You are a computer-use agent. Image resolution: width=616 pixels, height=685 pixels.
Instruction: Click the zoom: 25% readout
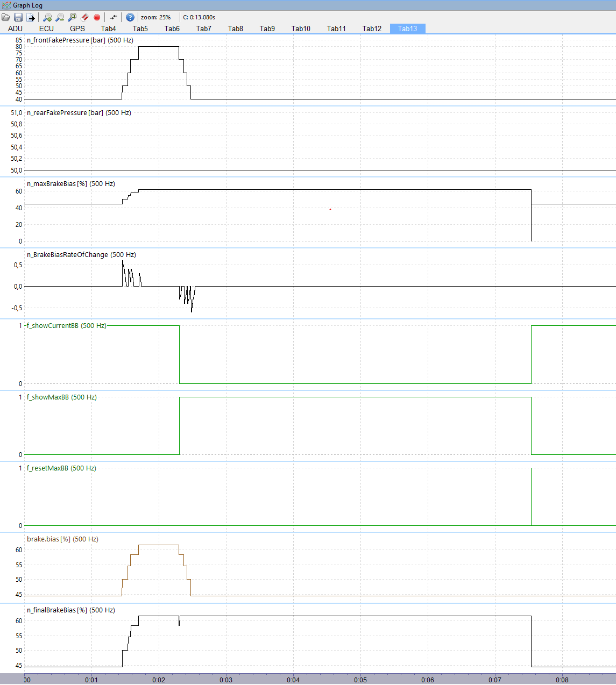[x=156, y=17]
